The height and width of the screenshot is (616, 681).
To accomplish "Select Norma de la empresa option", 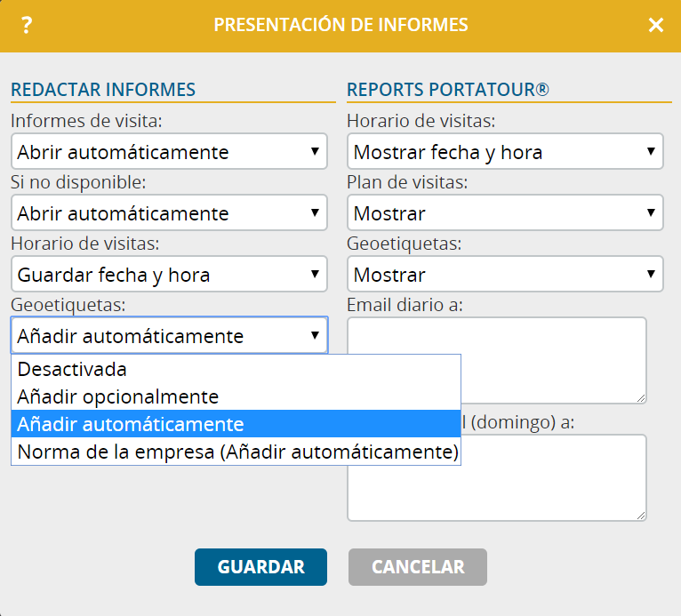I will (x=236, y=452).
